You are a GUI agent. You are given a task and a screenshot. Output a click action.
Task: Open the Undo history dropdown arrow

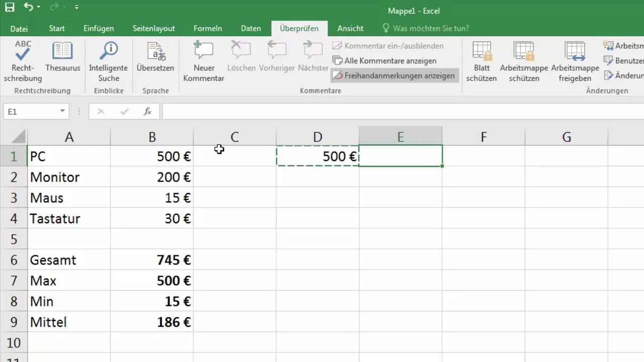pos(38,8)
